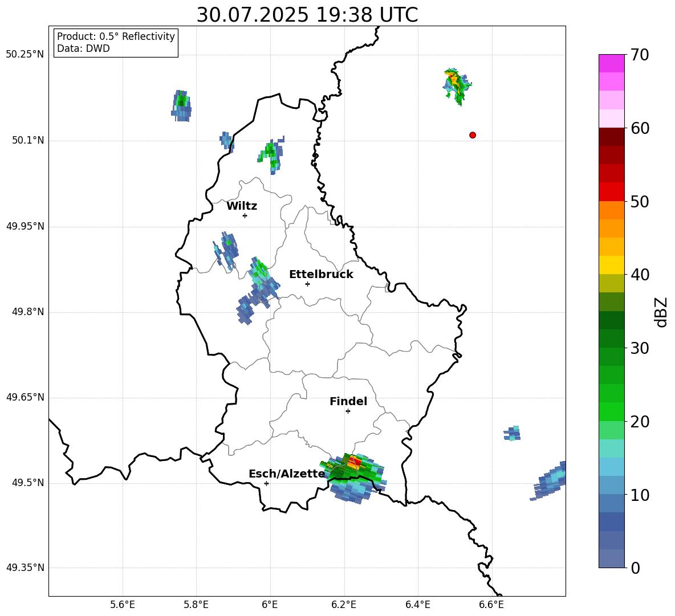The image size is (675, 616).
Task: Click the Ettelbruck city label
Action: (x=321, y=275)
